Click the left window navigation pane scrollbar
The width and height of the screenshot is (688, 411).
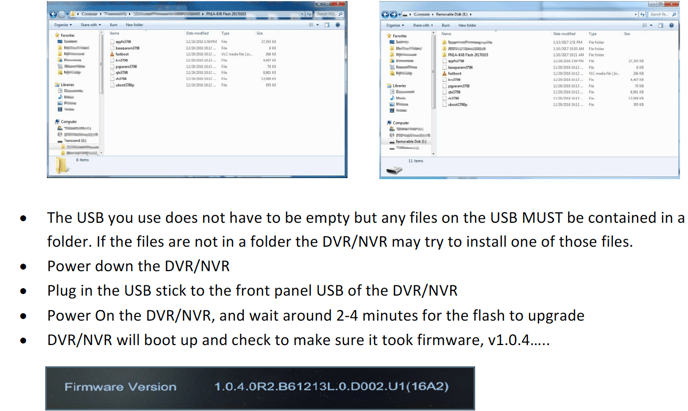(102, 90)
